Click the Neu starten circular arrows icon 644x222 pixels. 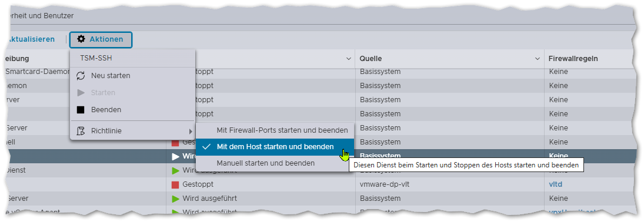pos(81,76)
